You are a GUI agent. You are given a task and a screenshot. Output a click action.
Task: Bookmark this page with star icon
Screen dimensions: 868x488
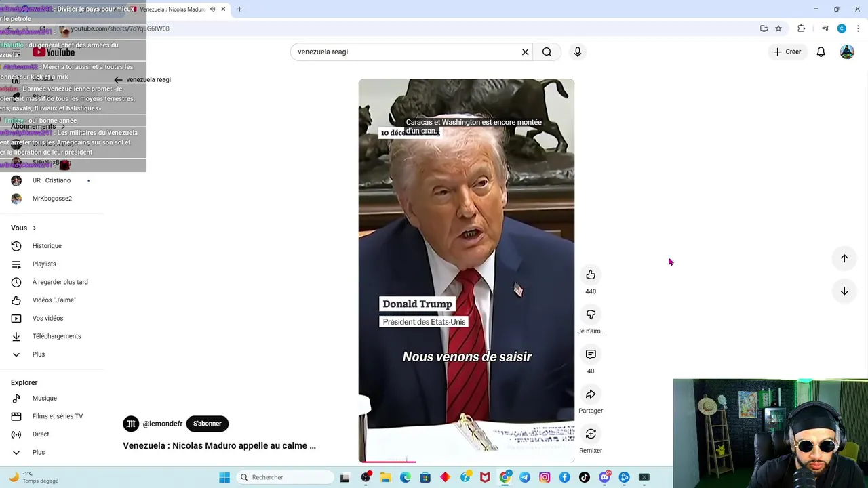tap(778, 28)
